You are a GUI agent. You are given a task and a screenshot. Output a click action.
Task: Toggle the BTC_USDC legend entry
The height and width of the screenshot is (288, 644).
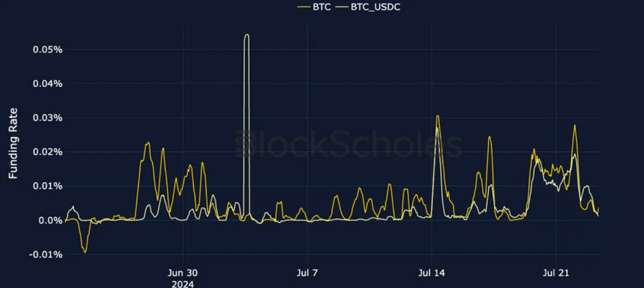click(368, 8)
